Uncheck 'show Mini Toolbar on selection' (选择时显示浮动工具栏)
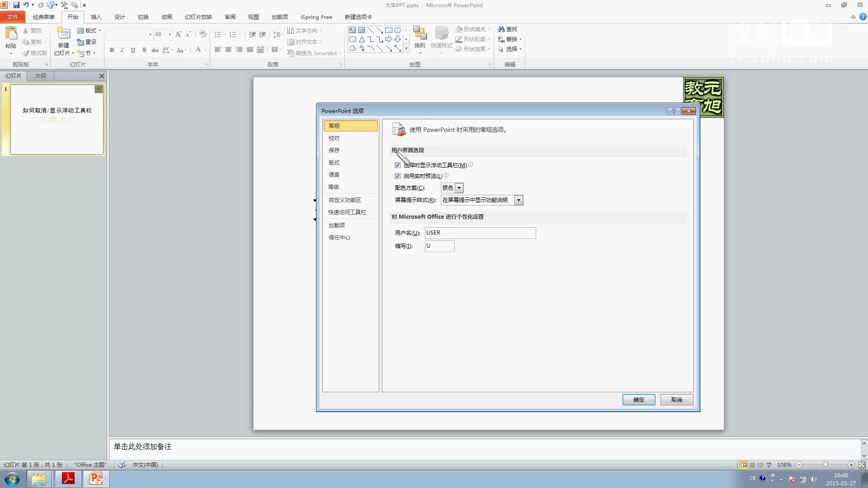This screenshot has height=488, width=868. coord(397,165)
